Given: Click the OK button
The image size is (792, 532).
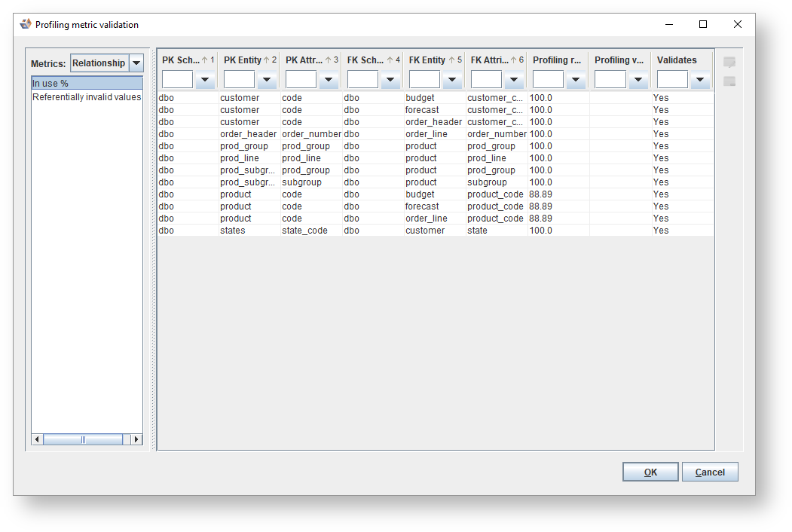Looking at the screenshot, I should click(650, 472).
